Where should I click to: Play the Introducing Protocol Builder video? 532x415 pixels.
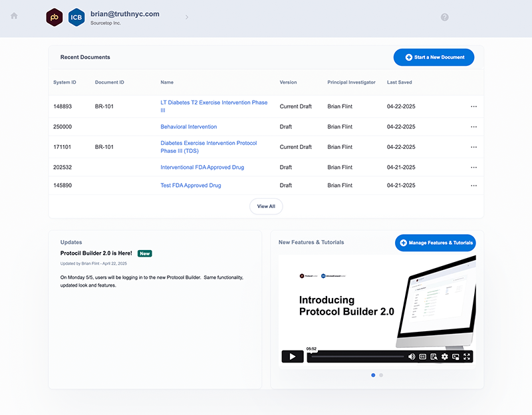tap(293, 356)
